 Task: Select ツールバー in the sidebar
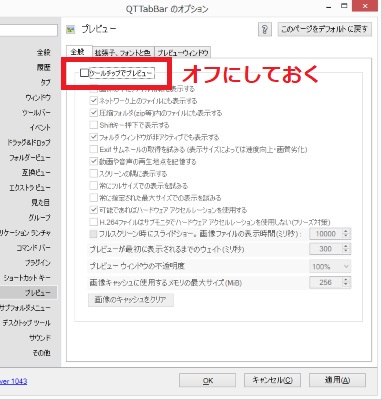click(x=36, y=113)
